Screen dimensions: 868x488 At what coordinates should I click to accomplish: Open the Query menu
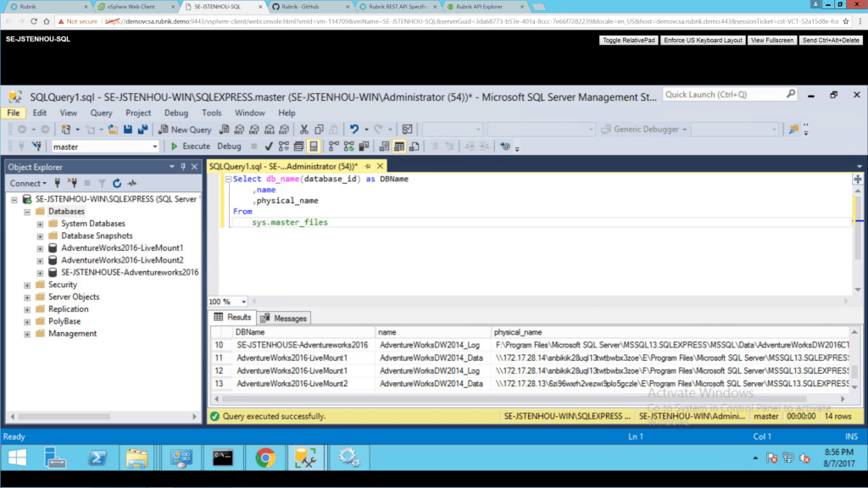pos(101,113)
